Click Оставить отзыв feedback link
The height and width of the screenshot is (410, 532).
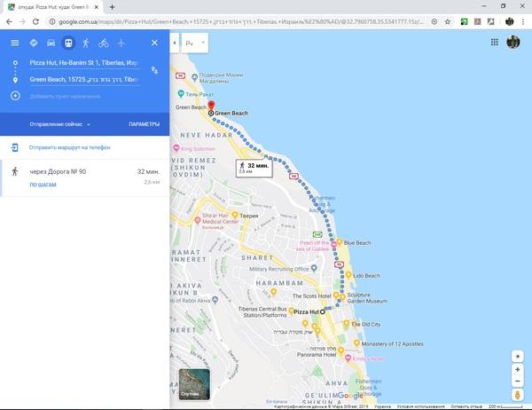466,406
